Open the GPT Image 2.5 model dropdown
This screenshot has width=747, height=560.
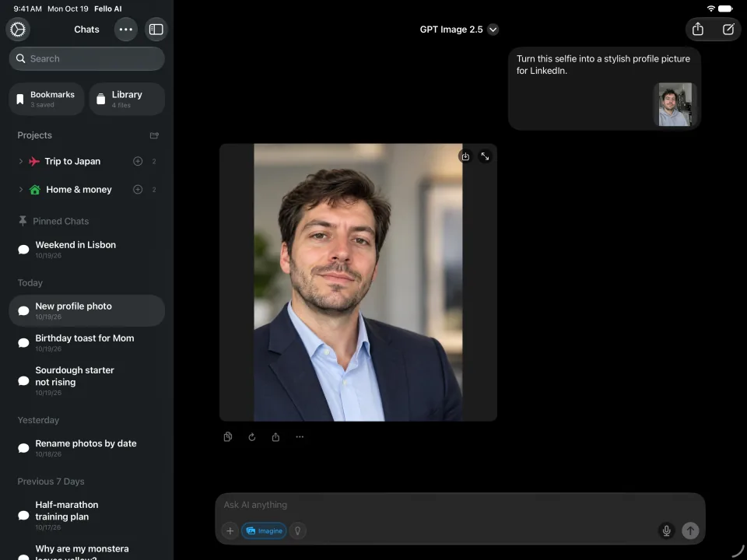click(459, 30)
